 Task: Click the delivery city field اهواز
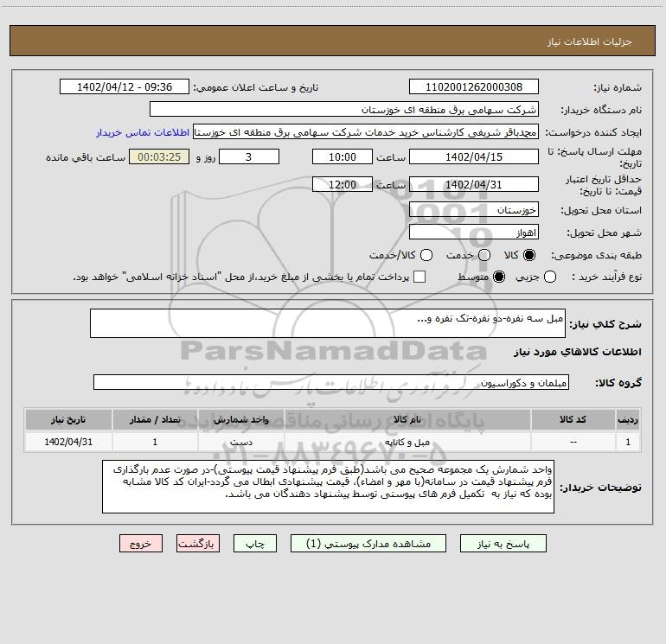474,233
